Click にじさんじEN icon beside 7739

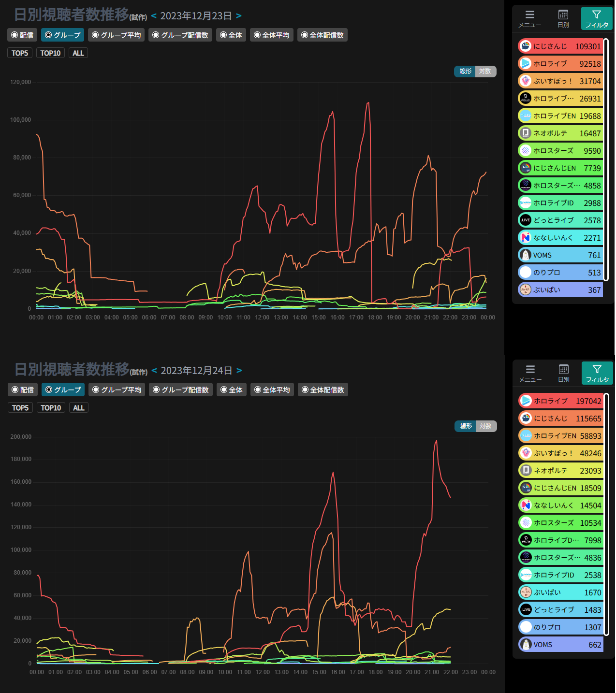tap(526, 168)
